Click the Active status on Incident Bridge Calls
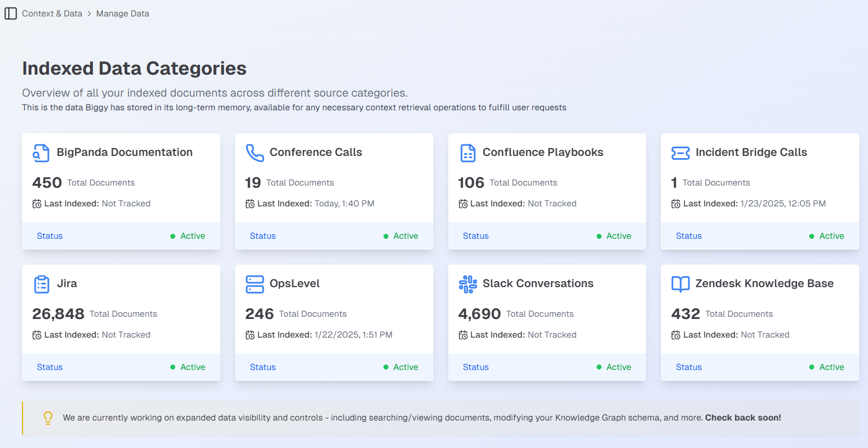The image size is (868, 448). 827,236
